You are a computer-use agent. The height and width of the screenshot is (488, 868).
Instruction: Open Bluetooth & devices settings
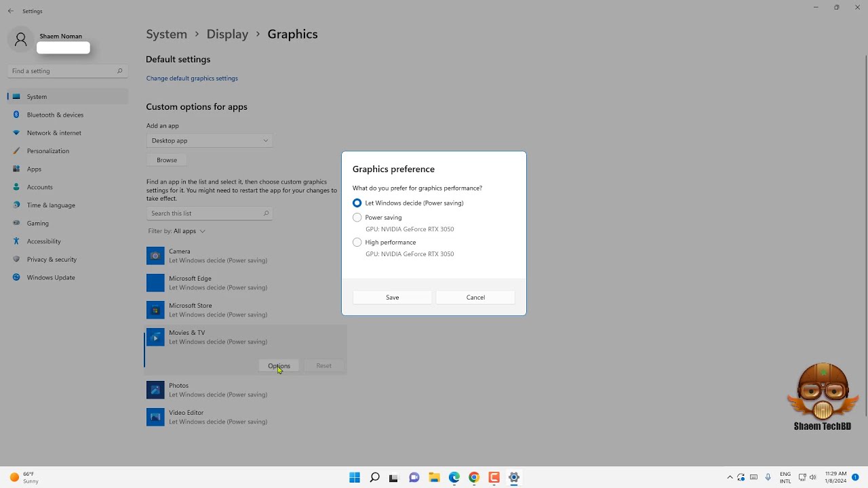click(68, 115)
